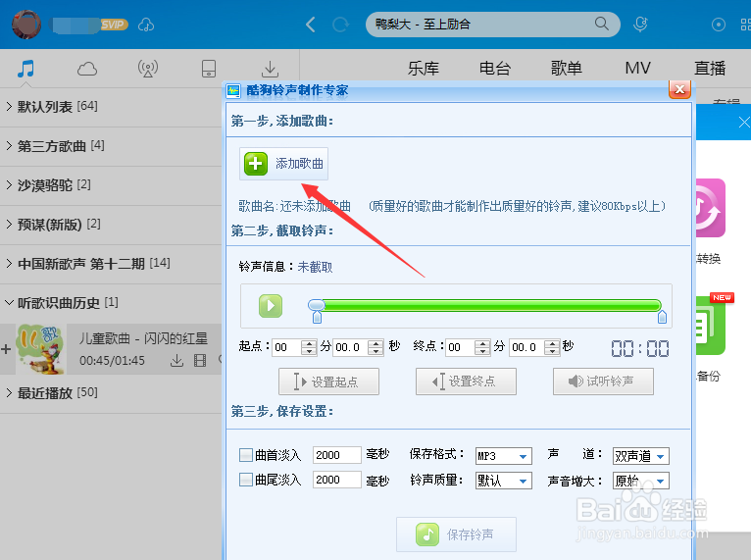
Task: Click the ringtone maker title icon
Action: coord(233,90)
